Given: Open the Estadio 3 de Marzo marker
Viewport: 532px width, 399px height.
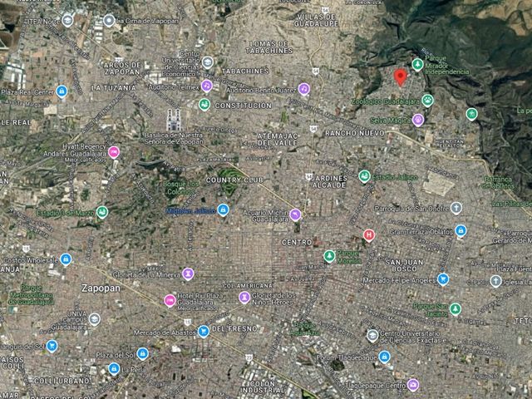Looking at the screenshot, I should coord(102,213).
